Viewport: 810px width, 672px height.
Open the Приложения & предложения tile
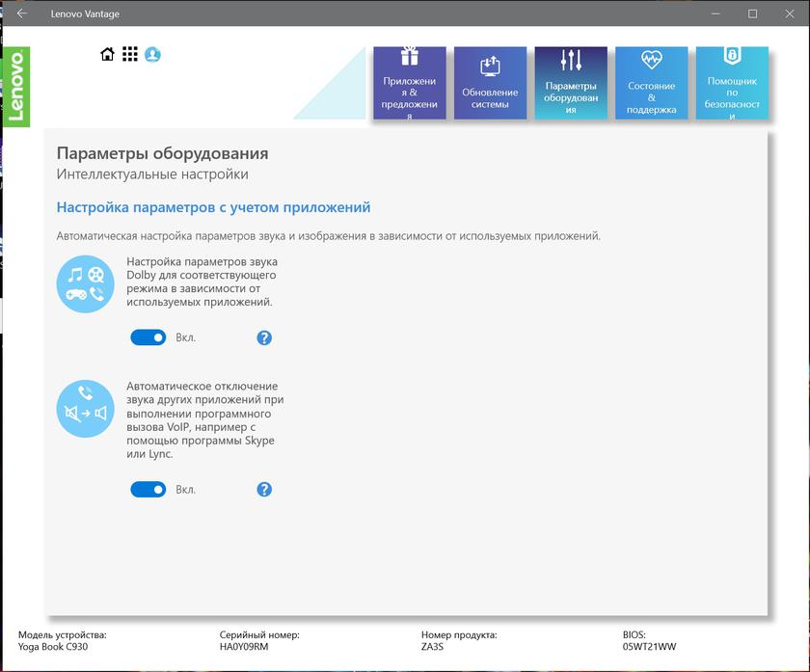point(410,84)
